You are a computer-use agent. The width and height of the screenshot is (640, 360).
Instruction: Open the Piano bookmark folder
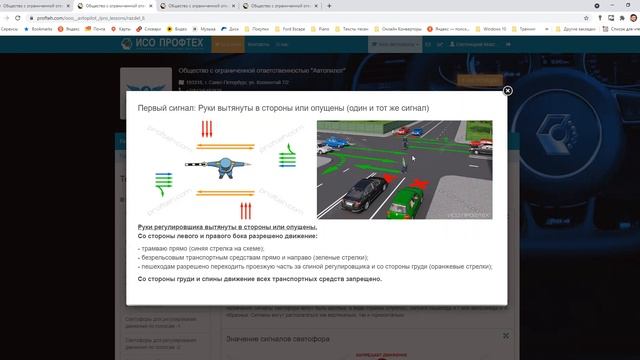coord(320,29)
